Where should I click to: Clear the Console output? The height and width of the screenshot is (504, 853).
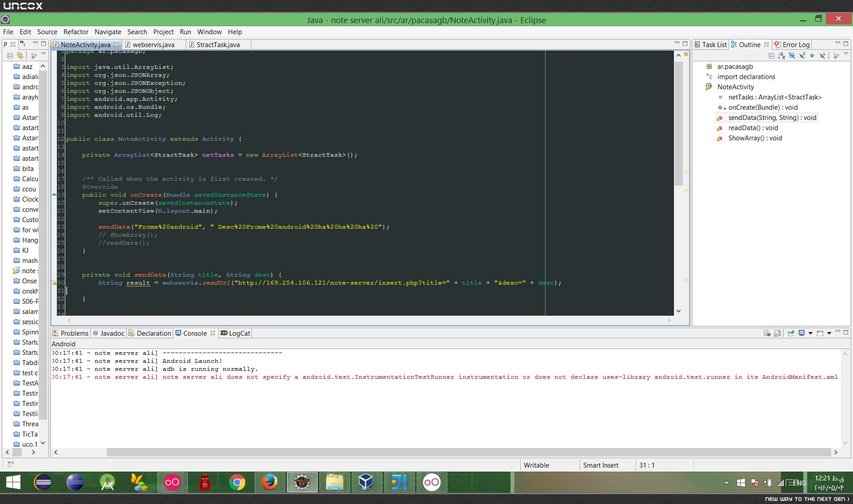(767, 333)
